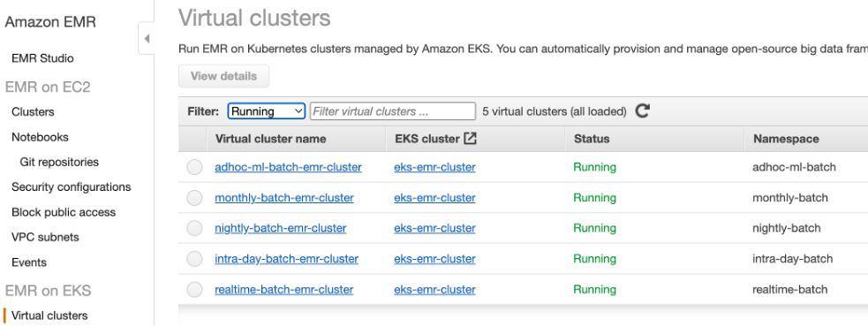Sort by Virtual cluster name column header
The image size is (868, 327).
pos(271,139)
